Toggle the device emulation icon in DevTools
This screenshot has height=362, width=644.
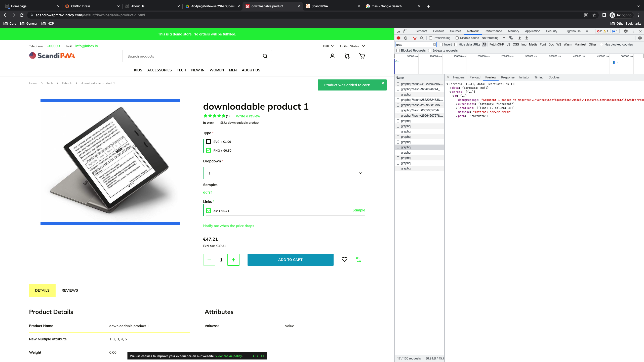pyautogui.click(x=405, y=31)
